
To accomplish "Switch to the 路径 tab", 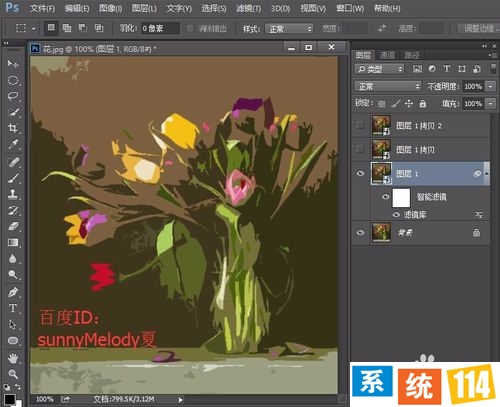I will (x=412, y=55).
